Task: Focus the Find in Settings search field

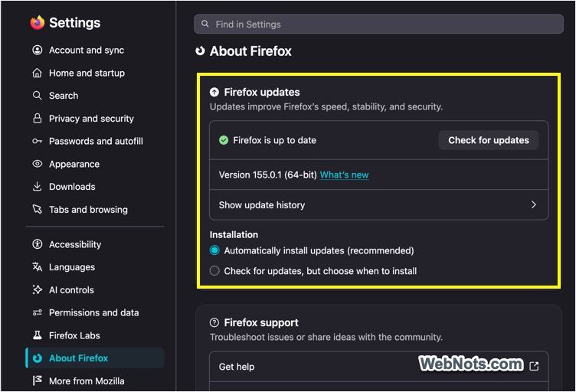Action: (x=378, y=24)
